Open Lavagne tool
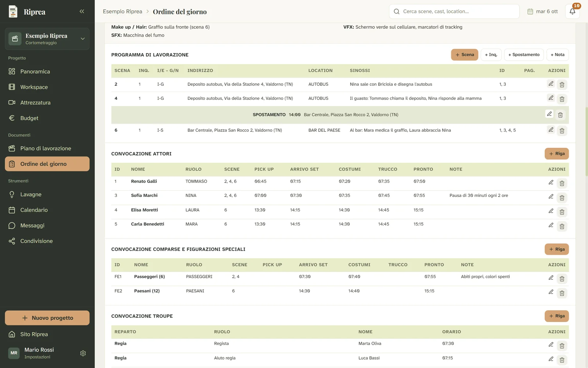The image size is (588, 368). (47, 194)
